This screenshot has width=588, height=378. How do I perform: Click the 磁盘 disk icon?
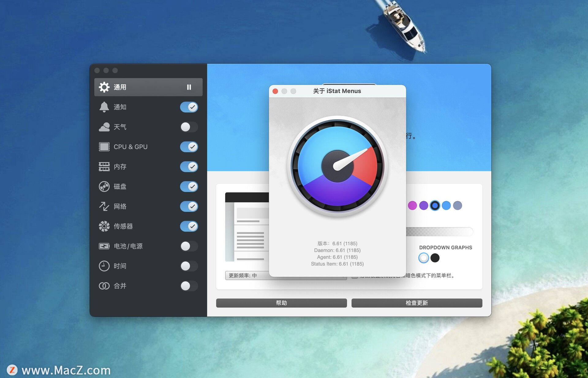(x=104, y=186)
